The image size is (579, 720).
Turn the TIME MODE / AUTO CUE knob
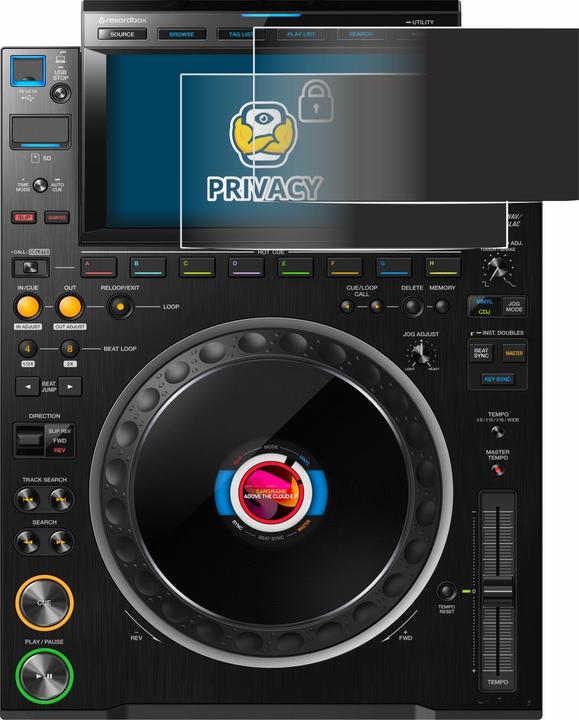click(40, 185)
